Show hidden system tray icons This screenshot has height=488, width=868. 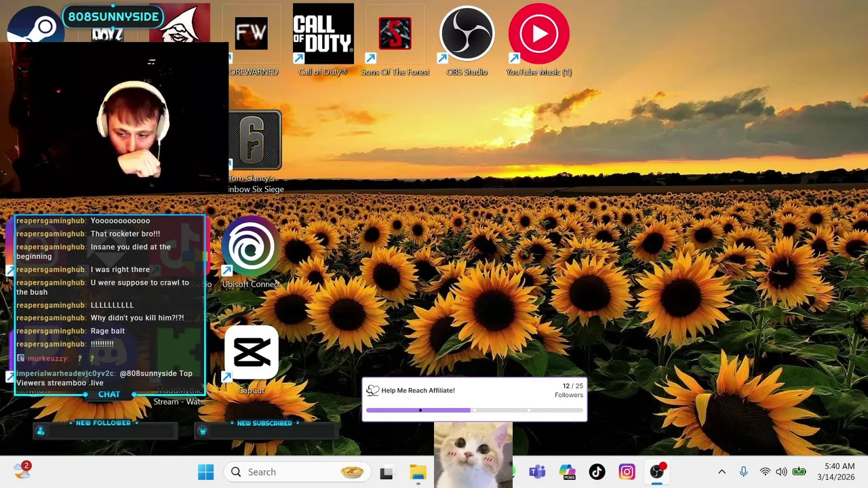tap(722, 472)
